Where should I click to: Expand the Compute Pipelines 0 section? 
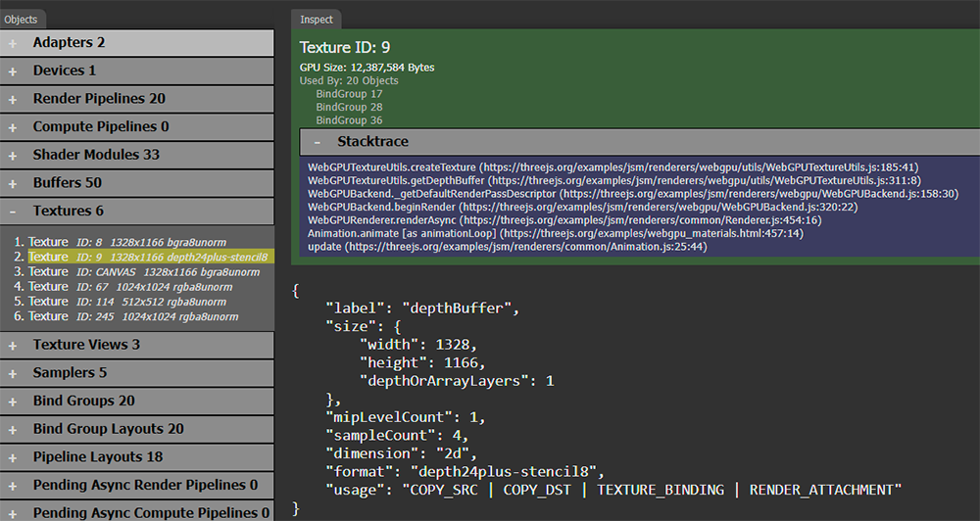click(137, 126)
